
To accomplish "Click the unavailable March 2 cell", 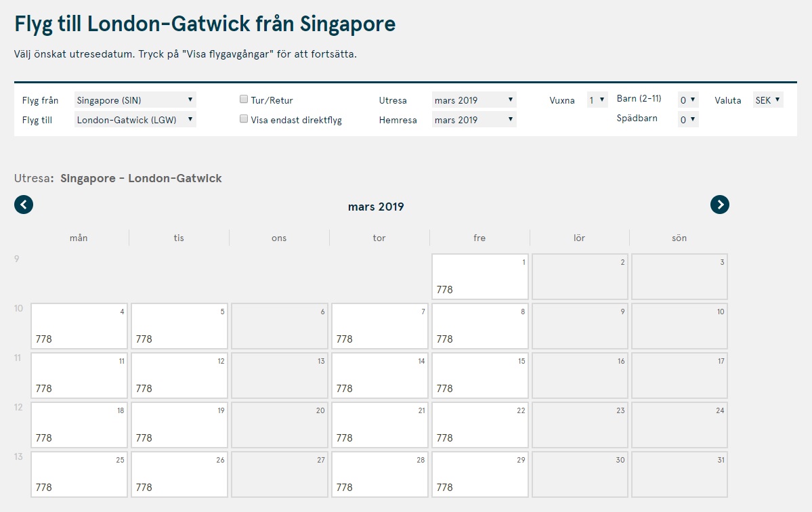I will [x=580, y=276].
